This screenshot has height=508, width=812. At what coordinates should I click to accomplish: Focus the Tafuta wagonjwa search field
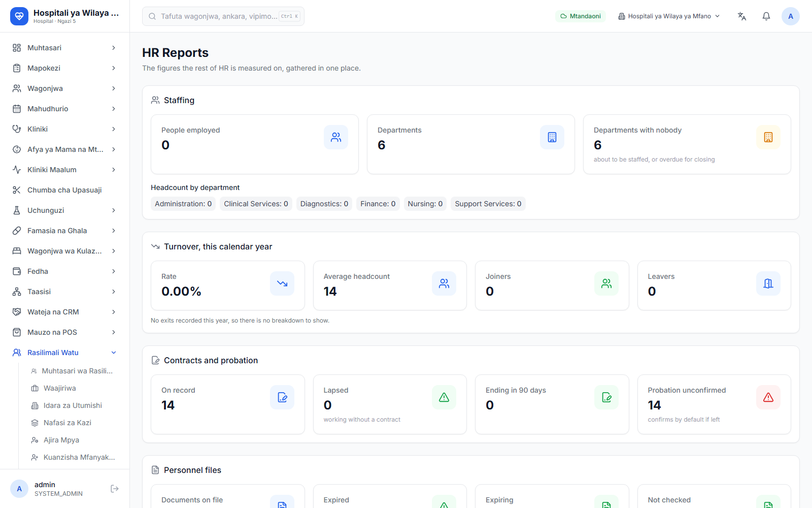(x=223, y=16)
